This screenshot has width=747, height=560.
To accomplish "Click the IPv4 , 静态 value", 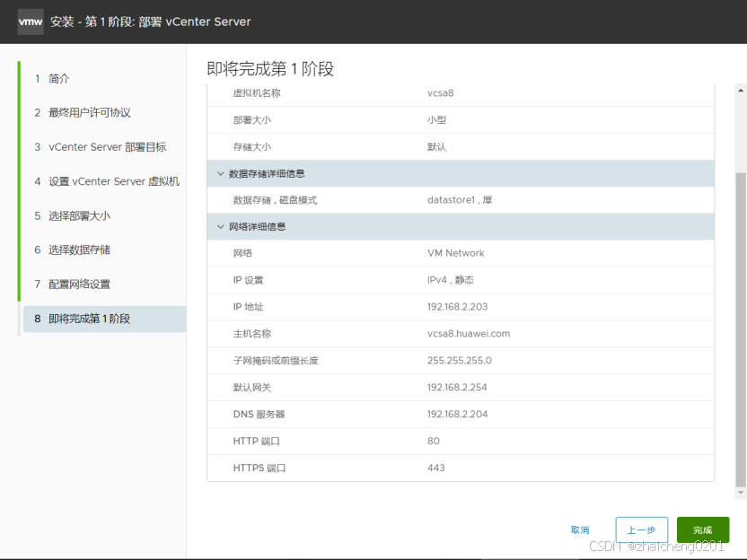I will point(450,280).
